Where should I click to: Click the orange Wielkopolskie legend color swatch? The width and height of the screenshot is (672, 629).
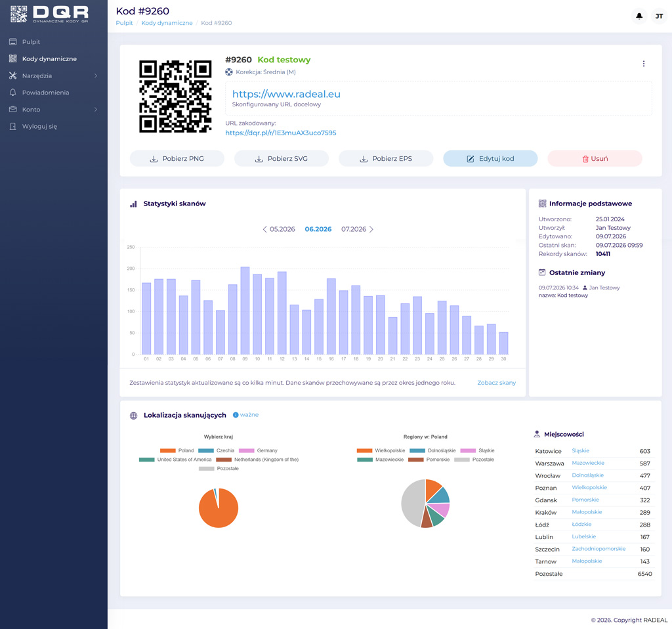point(364,450)
